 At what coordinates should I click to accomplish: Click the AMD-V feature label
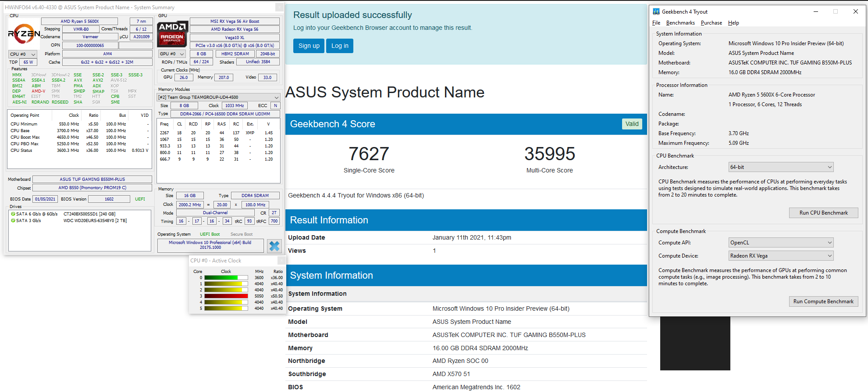(38, 91)
